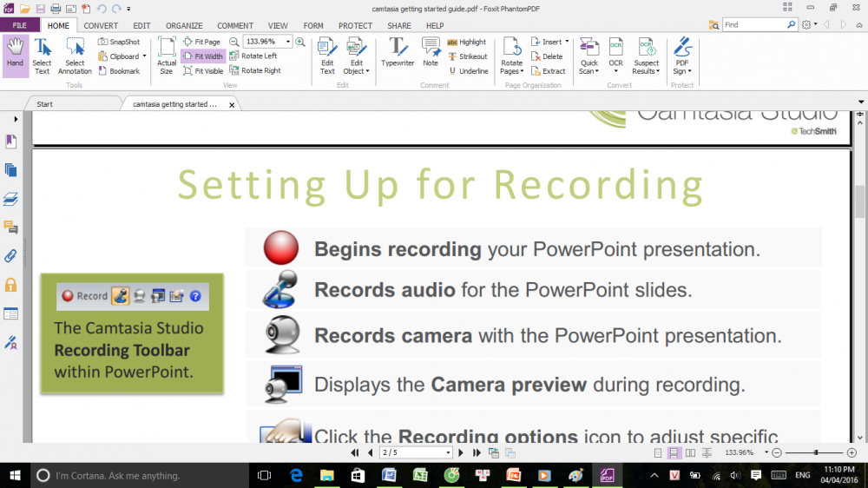Choose the Select Annotation tool
The width and height of the screenshot is (868, 488).
[x=75, y=56]
